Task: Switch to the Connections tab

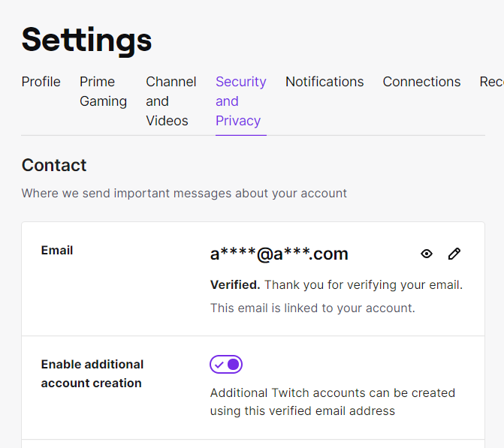Action: pos(421,82)
